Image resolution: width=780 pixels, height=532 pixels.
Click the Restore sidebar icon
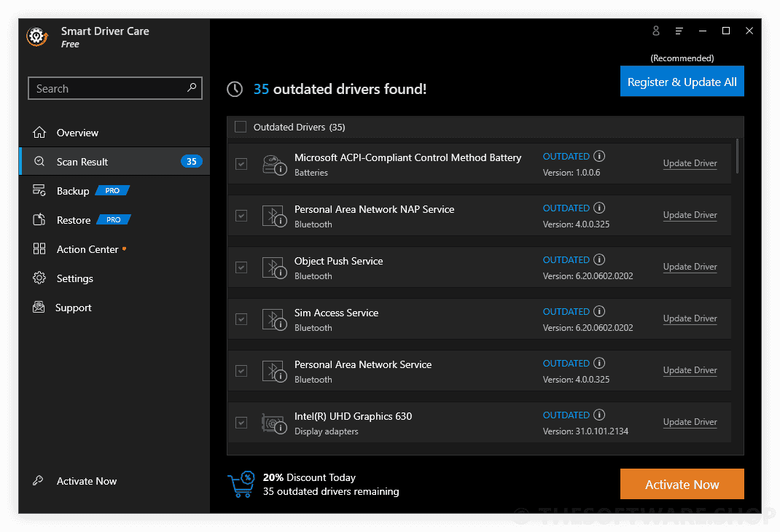39,220
